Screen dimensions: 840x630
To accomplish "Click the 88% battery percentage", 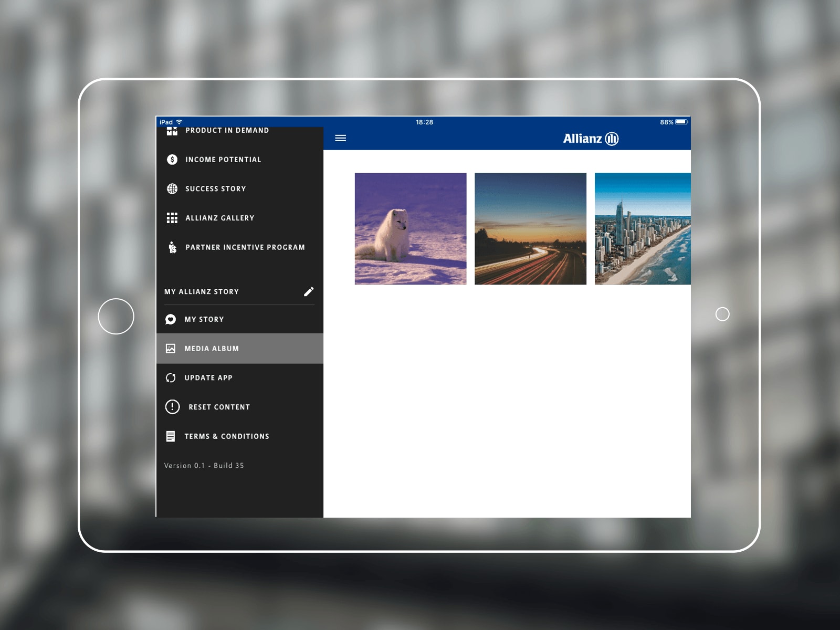I will [667, 122].
